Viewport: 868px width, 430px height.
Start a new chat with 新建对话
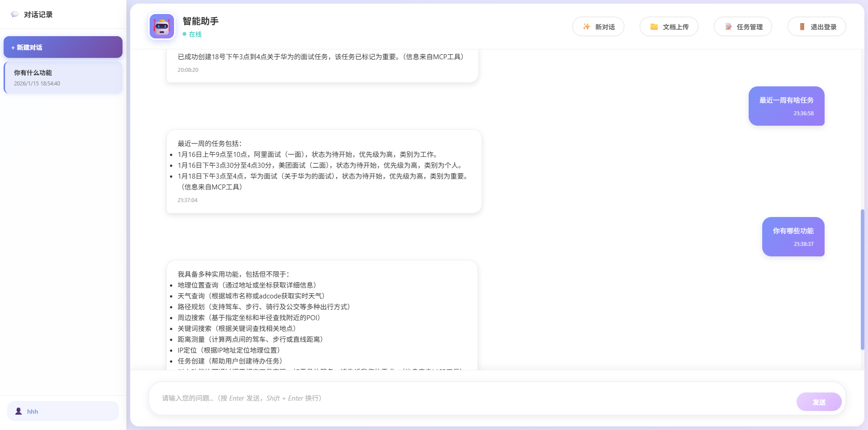[x=63, y=47]
